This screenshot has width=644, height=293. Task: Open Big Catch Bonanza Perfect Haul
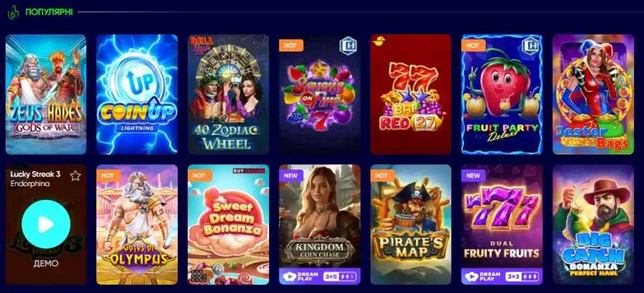pos(593,224)
